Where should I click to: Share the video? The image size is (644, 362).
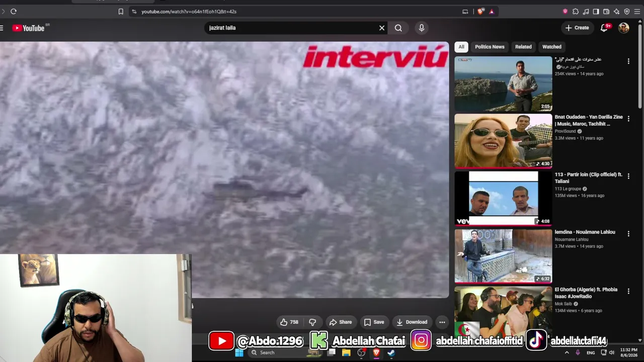click(340, 322)
